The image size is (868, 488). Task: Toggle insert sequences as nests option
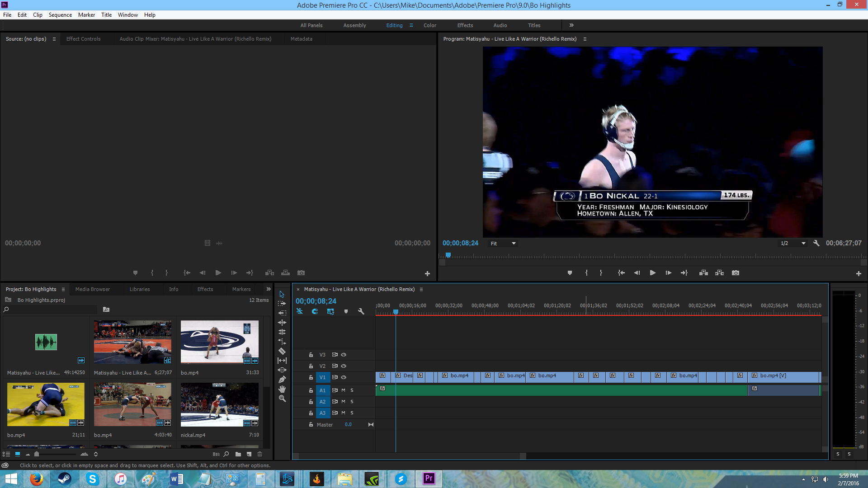click(299, 311)
